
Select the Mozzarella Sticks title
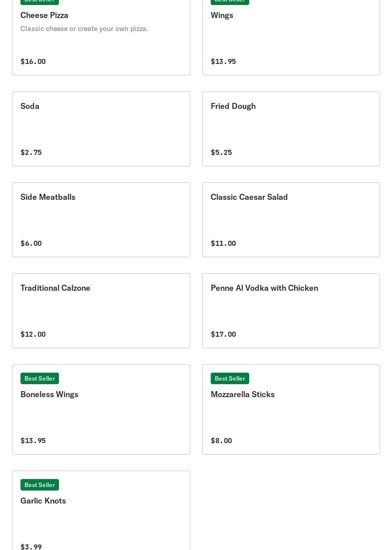[243, 395]
